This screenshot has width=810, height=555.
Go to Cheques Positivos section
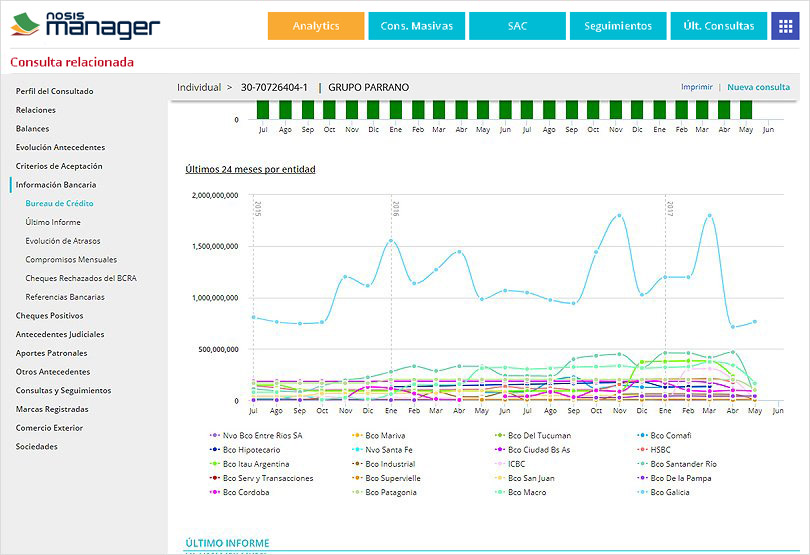49,315
